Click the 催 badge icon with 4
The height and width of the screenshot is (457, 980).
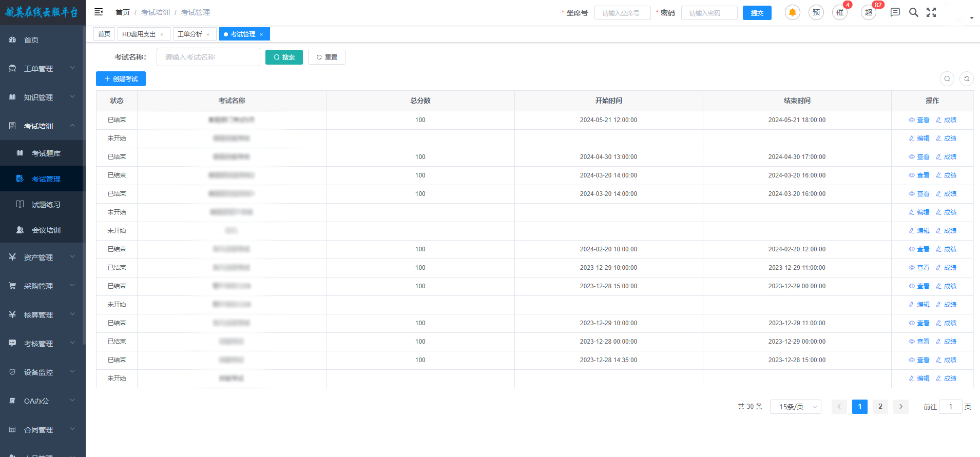coord(840,13)
